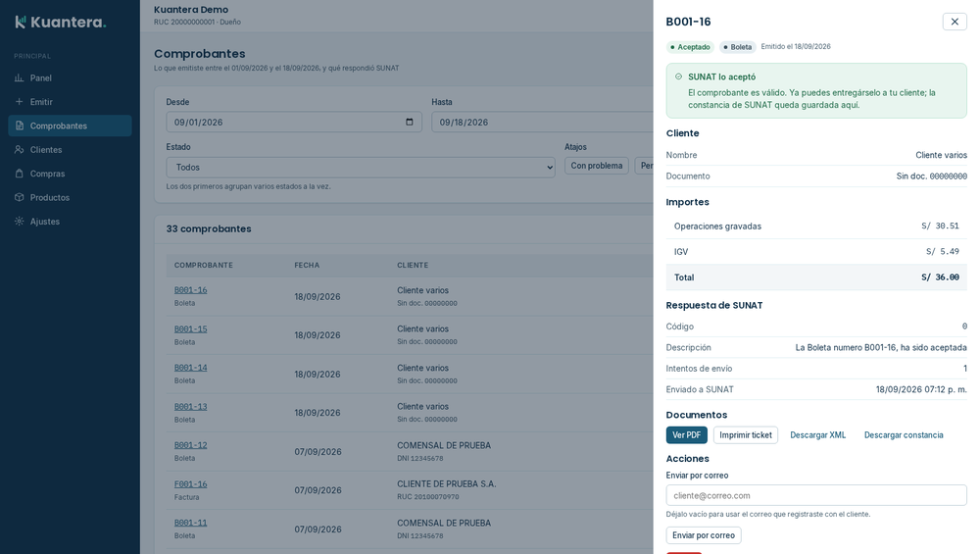Click the Clientes people icon

[x=20, y=149]
